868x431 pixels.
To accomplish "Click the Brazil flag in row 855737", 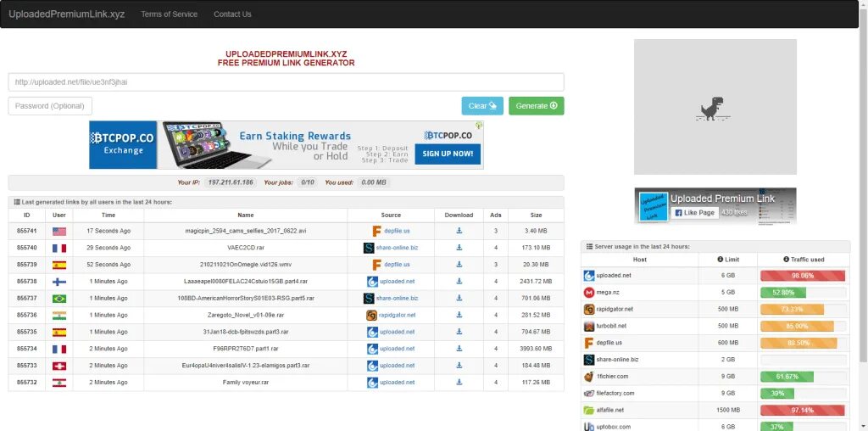I will click(59, 299).
